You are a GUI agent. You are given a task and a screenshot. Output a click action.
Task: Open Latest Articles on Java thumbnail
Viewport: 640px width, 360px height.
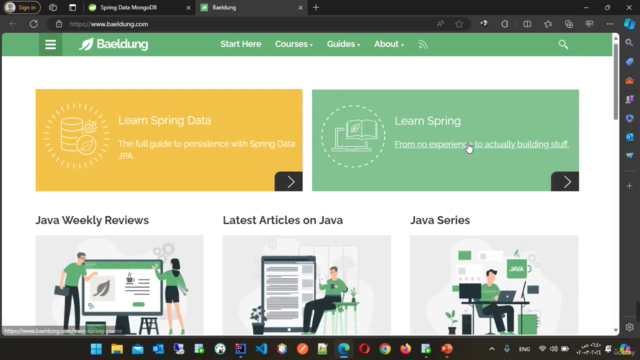[x=307, y=285]
